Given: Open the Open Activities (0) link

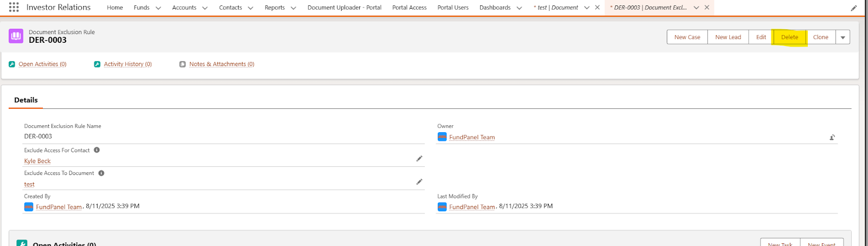Looking at the screenshot, I should pos(42,64).
